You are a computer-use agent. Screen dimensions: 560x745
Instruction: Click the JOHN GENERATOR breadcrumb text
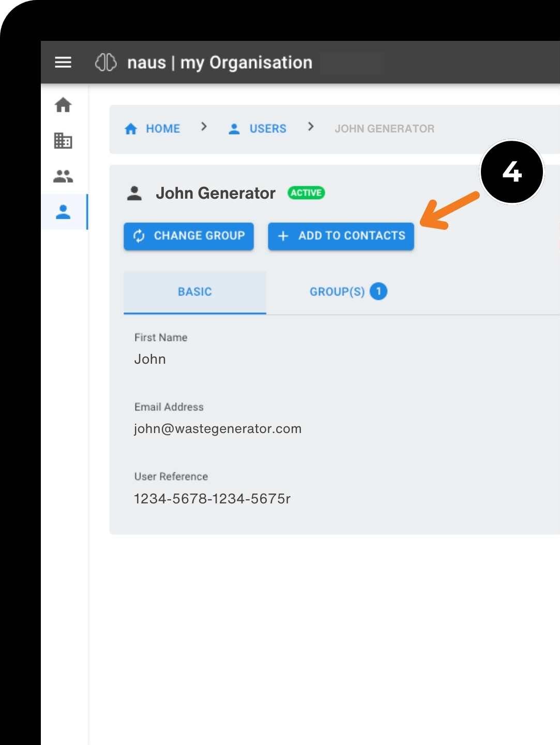click(x=384, y=128)
